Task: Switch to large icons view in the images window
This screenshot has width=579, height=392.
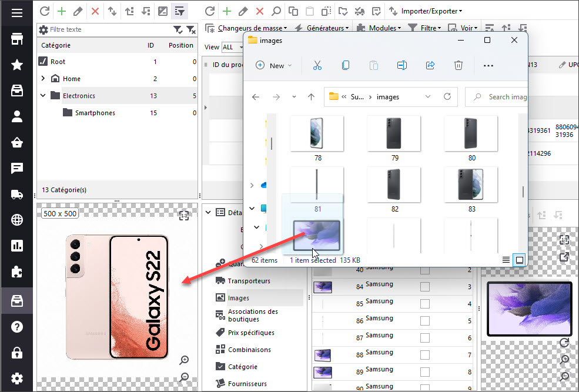Action: pos(519,260)
